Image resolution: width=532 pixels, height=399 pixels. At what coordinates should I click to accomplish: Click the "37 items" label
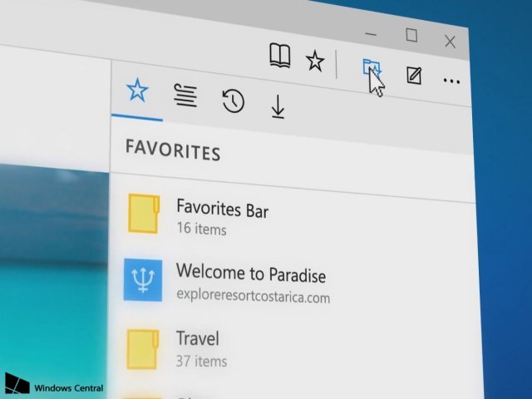point(201,361)
